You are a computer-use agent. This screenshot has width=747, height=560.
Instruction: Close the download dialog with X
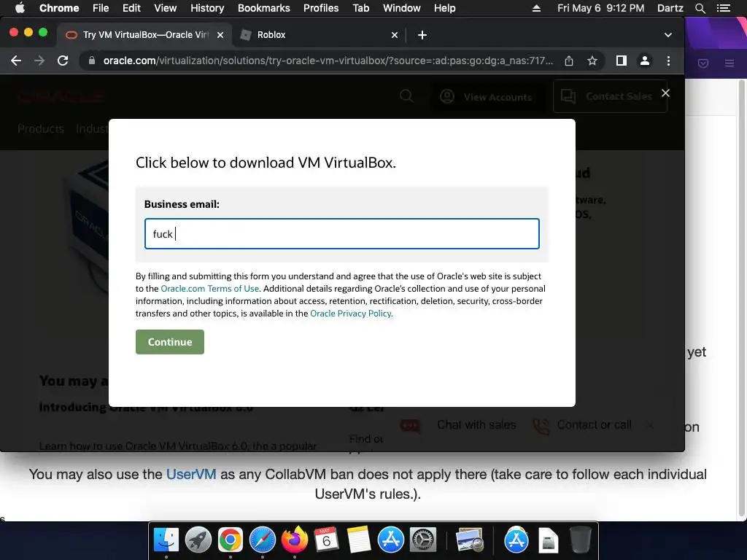point(665,93)
